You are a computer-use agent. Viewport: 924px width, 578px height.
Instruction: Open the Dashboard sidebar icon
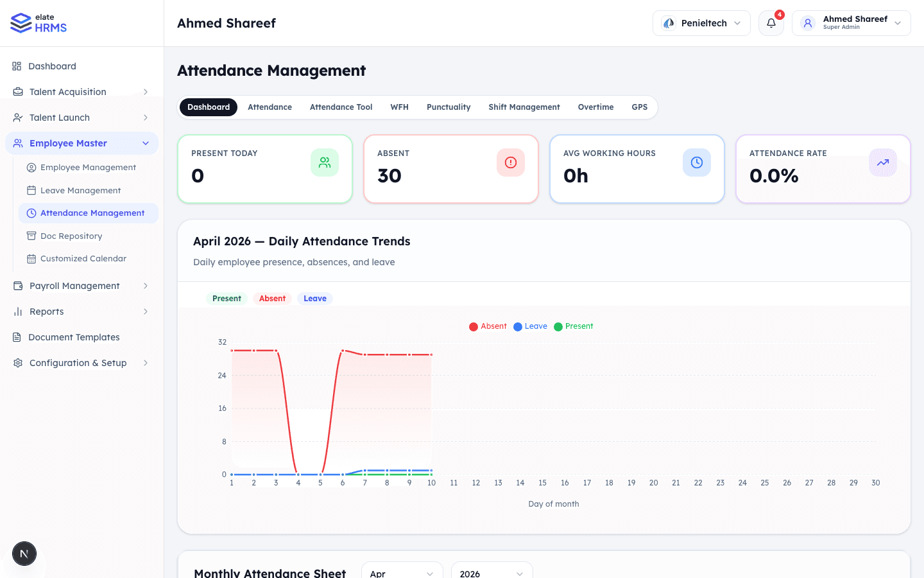pos(15,66)
